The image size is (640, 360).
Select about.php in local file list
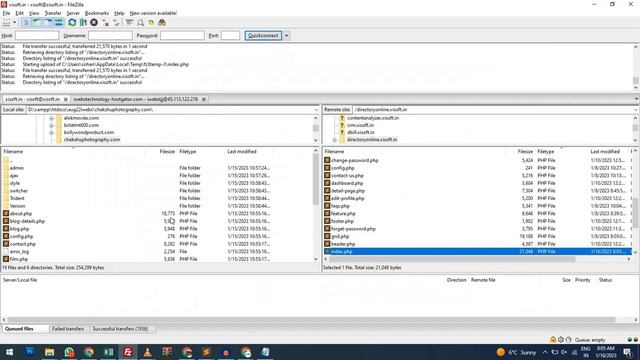pyautogui.click(x=20, y=213)
